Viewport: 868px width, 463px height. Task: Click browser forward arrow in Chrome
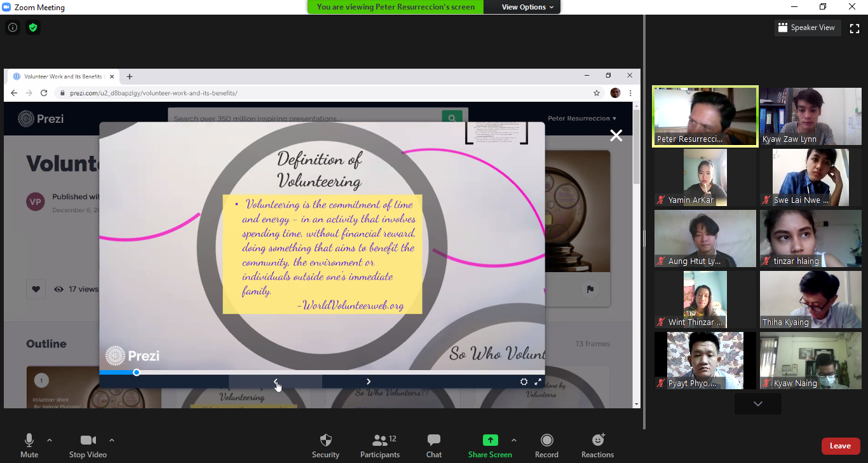(x=29, y=93)
